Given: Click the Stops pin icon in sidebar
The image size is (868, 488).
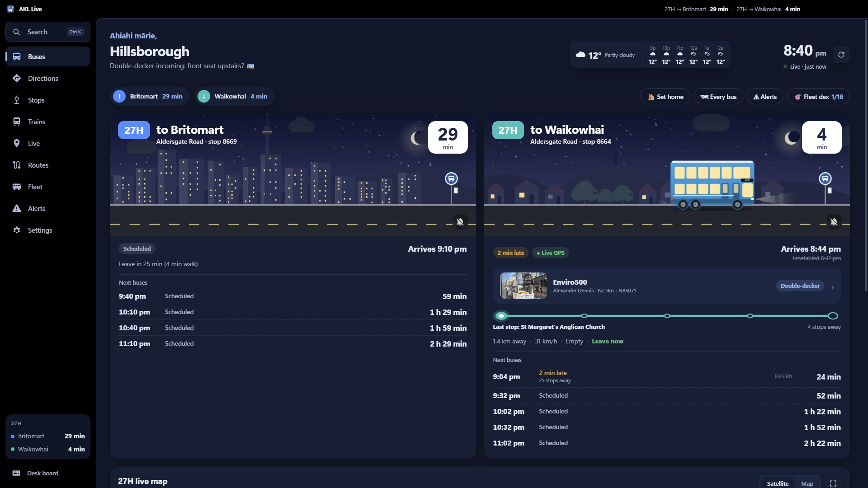Looking at the screenshot, I should 17,100.
